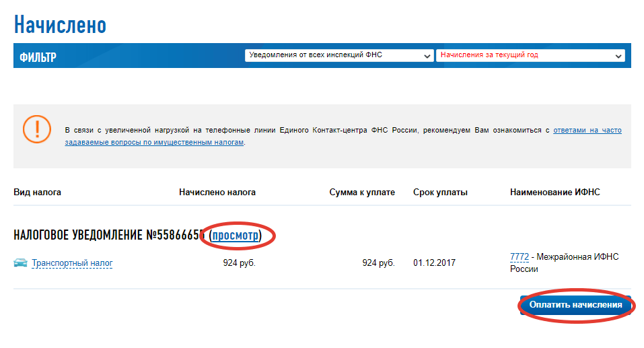Click the 'Сумма к уплате' column header
This screenshot has height=348, width=644.
[362, 192]
